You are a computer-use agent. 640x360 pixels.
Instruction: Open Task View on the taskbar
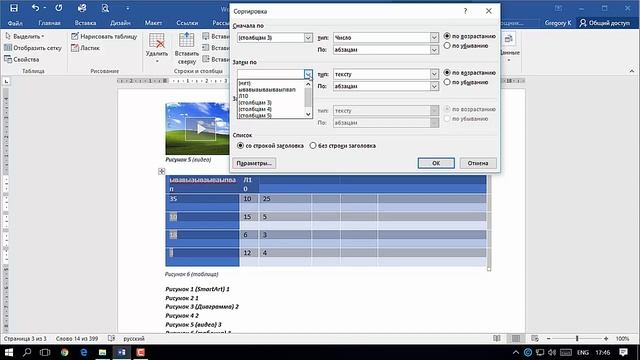(45, 352)
